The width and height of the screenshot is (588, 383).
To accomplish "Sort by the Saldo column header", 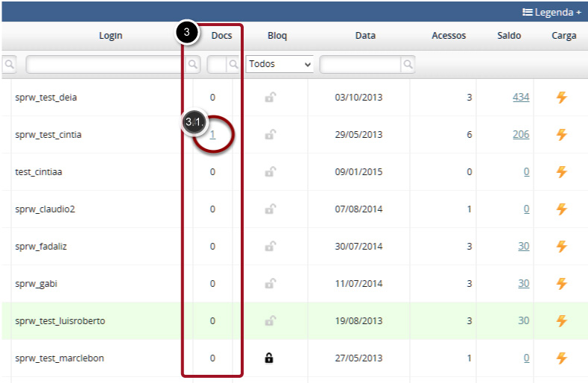I will point(509,36).
